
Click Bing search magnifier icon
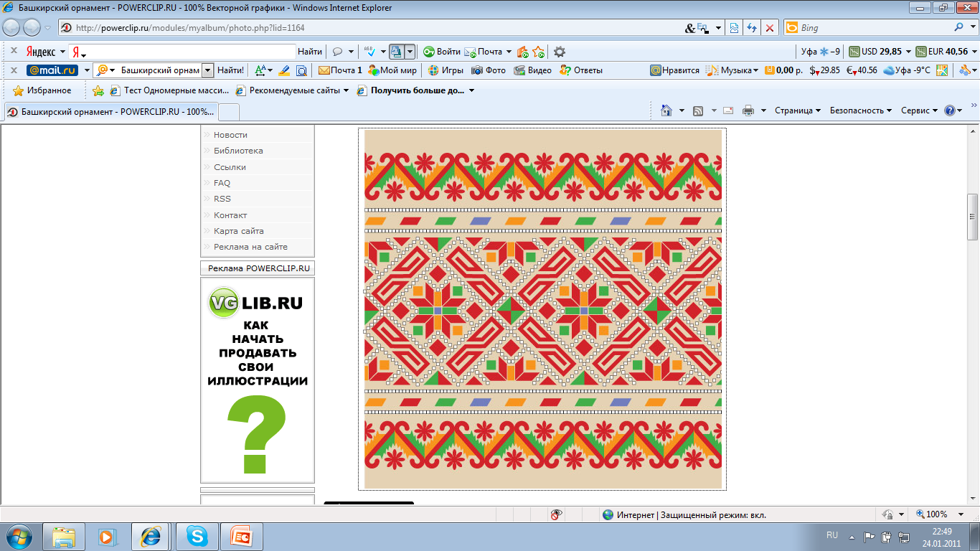[959, 28]
